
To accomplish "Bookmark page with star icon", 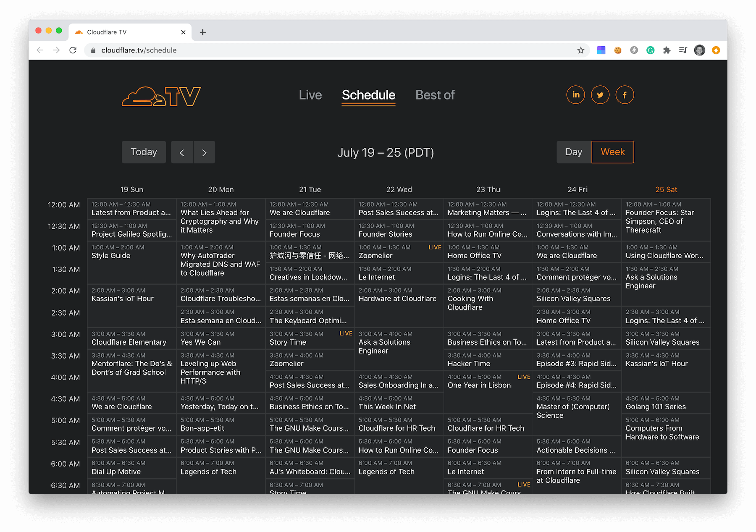I will pyautogui.click(x=580, y=50).
